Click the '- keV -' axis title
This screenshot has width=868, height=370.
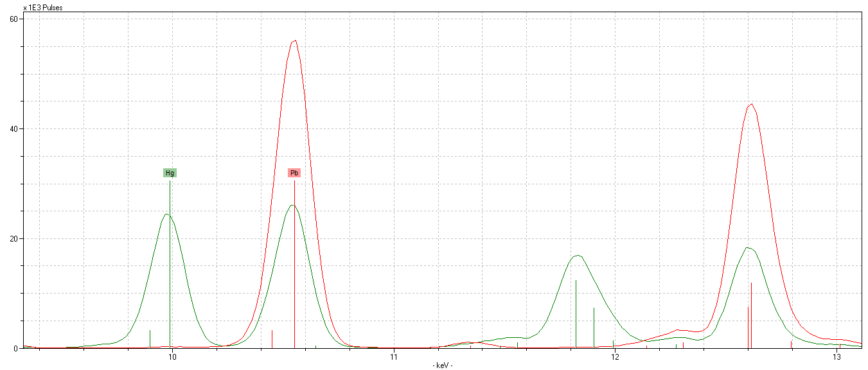[x=442, y=365]
